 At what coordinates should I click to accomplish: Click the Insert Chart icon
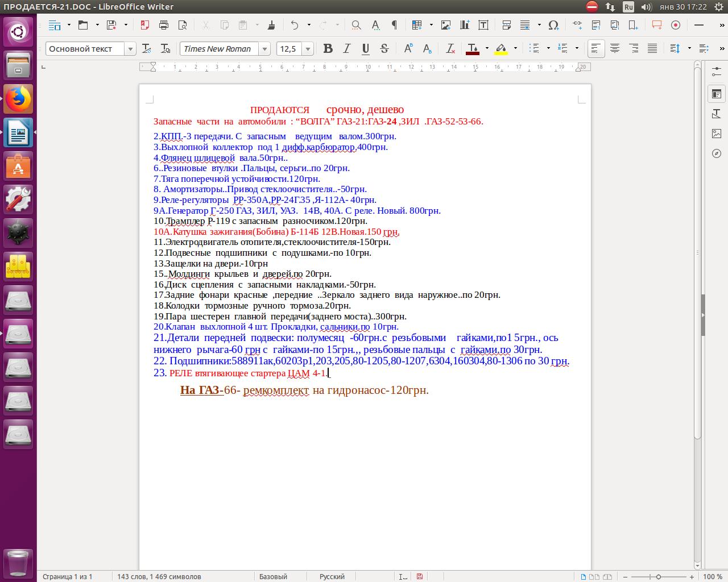click(x=465, y=25)
